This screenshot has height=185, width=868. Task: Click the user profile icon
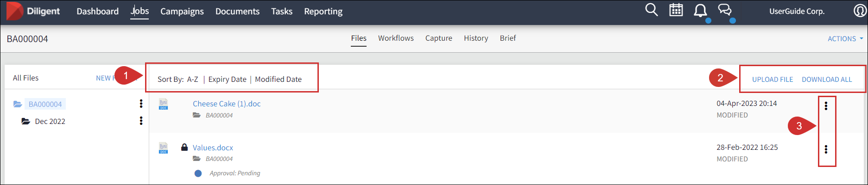coord(860,11)
